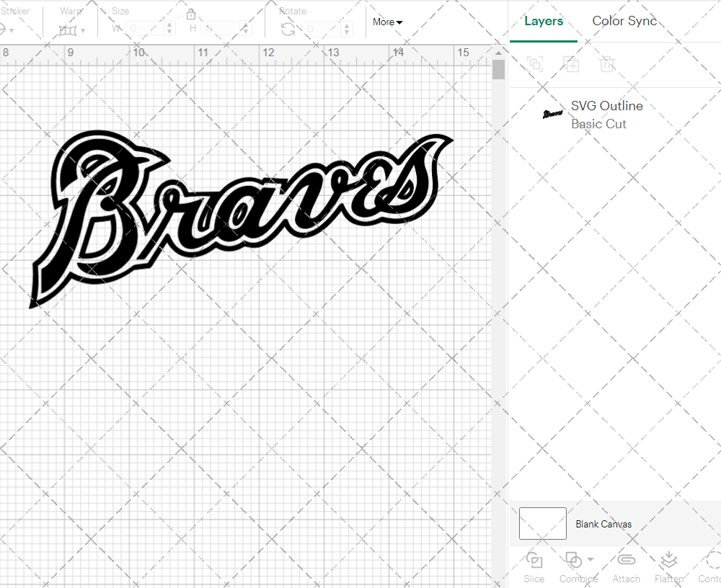
Task: Click the Width size input field
Action: coord(146,29)
